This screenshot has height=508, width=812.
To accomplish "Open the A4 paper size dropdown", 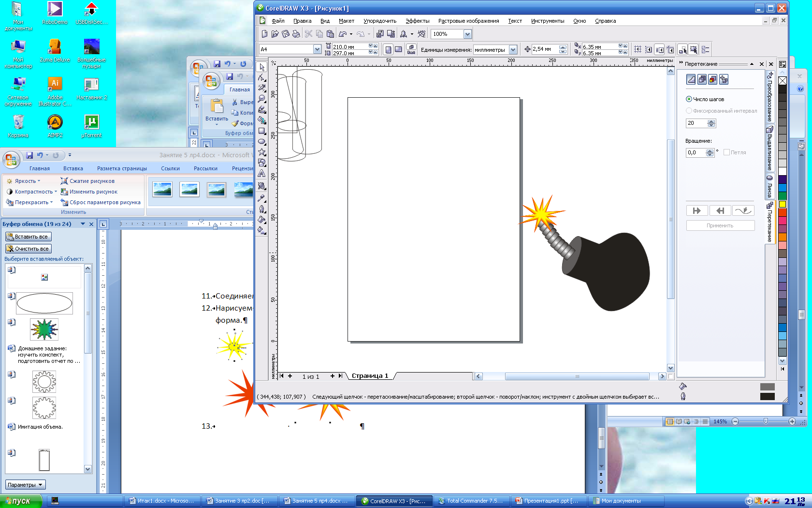I will (x=317, y=49).
